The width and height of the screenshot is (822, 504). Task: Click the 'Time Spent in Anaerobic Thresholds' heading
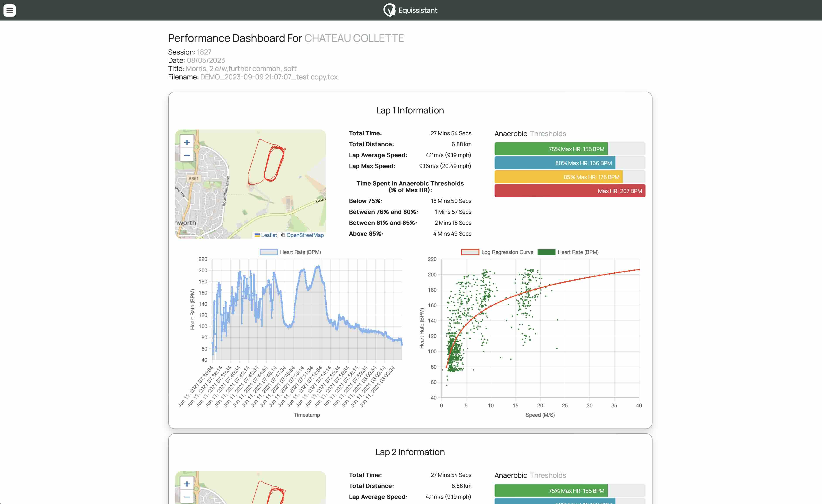click(410, 187)
